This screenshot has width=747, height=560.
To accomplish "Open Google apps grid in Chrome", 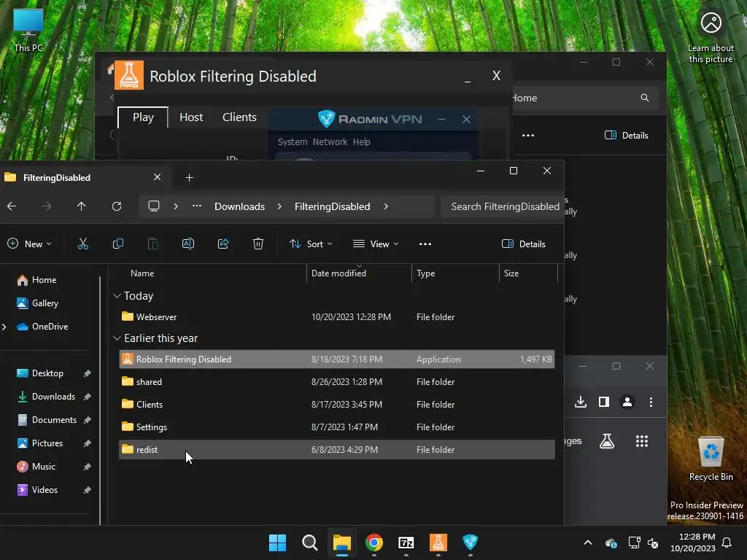I will tap(642, 441).
